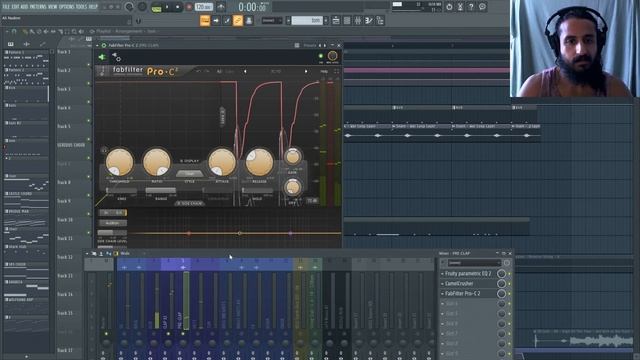Click the plugin mix level knob
The image size is (640, 360).
(332, 56)
